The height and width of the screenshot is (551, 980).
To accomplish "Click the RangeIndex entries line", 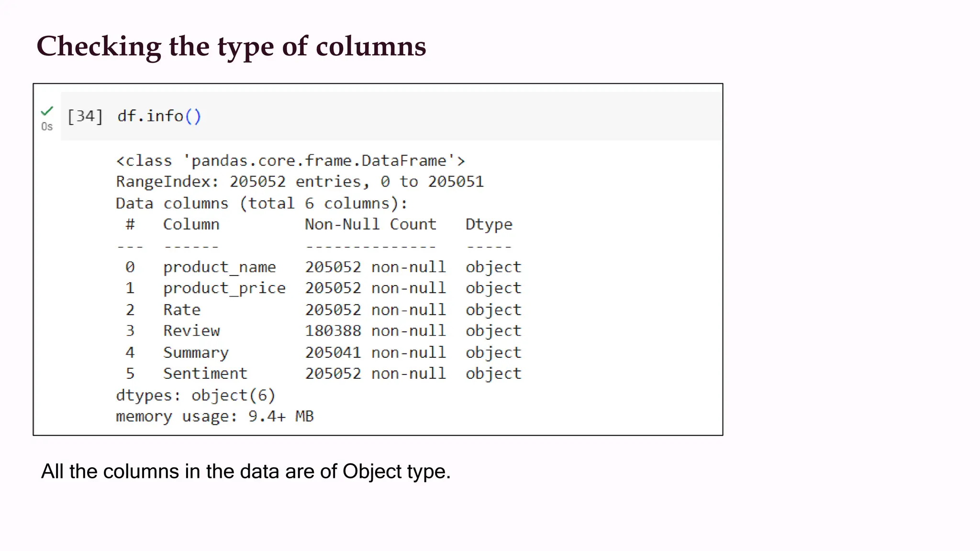I will coord(300,182).
